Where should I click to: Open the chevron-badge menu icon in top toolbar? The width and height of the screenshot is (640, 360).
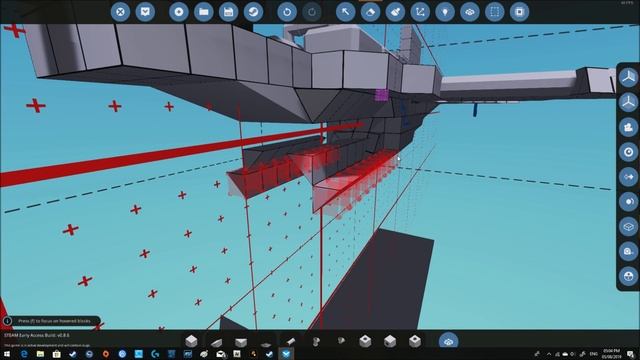[145, 12]
